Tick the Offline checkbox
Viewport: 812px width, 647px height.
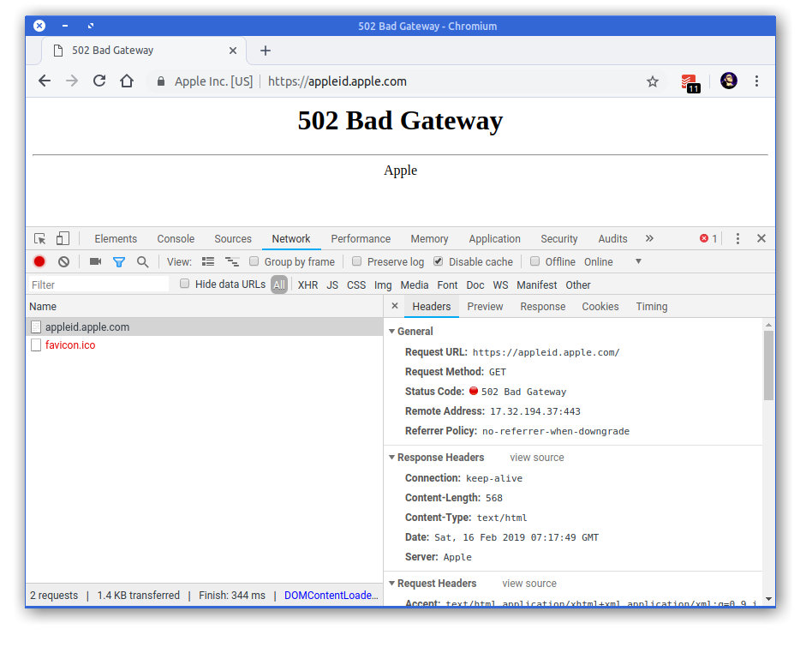[535, 261]
